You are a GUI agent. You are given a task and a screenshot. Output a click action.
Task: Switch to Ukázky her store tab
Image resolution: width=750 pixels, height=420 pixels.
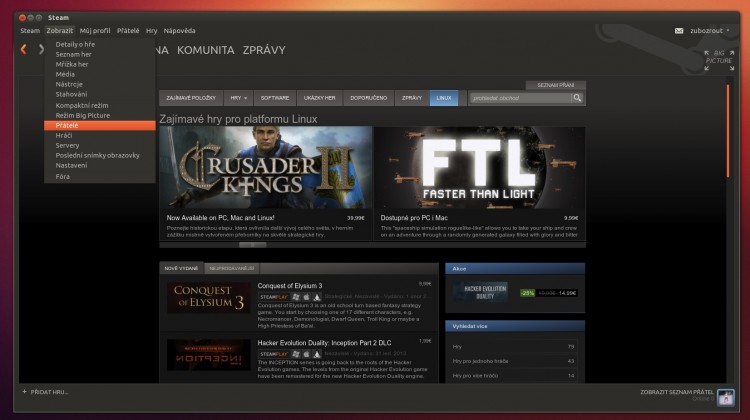(x=320, y=98)
